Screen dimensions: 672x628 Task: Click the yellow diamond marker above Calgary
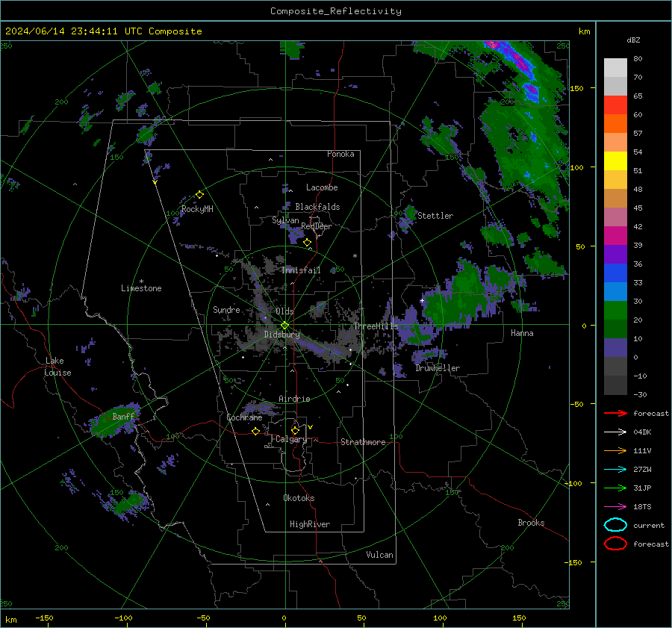click(295, 430)
